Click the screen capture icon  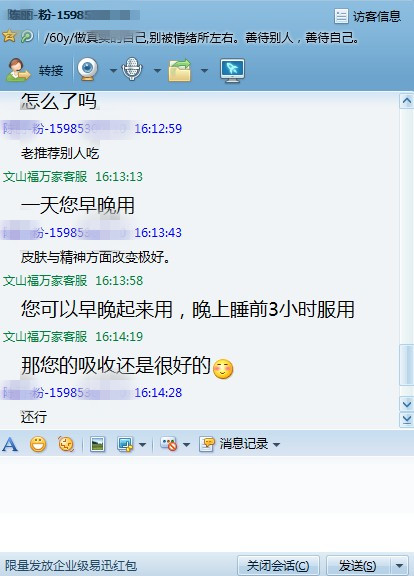click(x=125, y=444)
